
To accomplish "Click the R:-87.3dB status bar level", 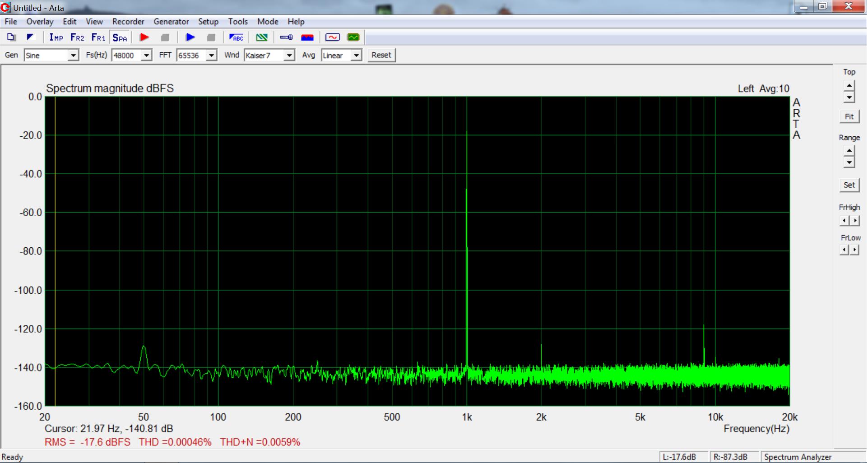I will tap(731, 457).
